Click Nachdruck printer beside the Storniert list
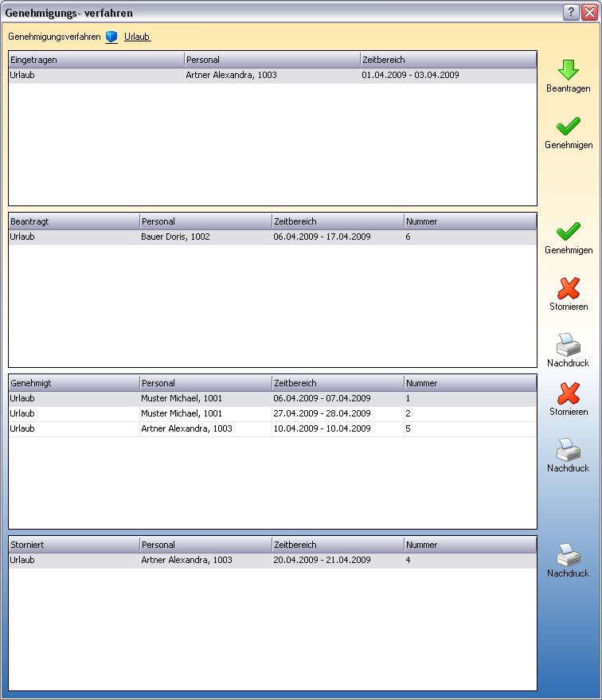 [568, 556]
